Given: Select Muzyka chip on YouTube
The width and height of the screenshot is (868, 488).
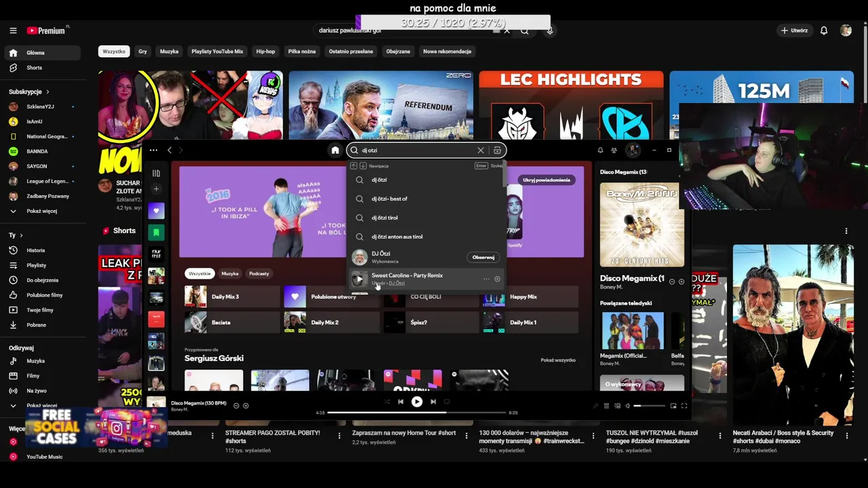Looking at the screenshot, I should (x=169, y=52).
